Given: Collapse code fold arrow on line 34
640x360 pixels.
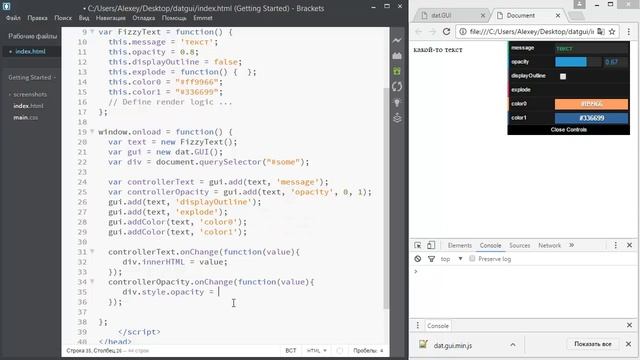Looking at the screenshot, I should pyautogui.click(x=92, y=282).
